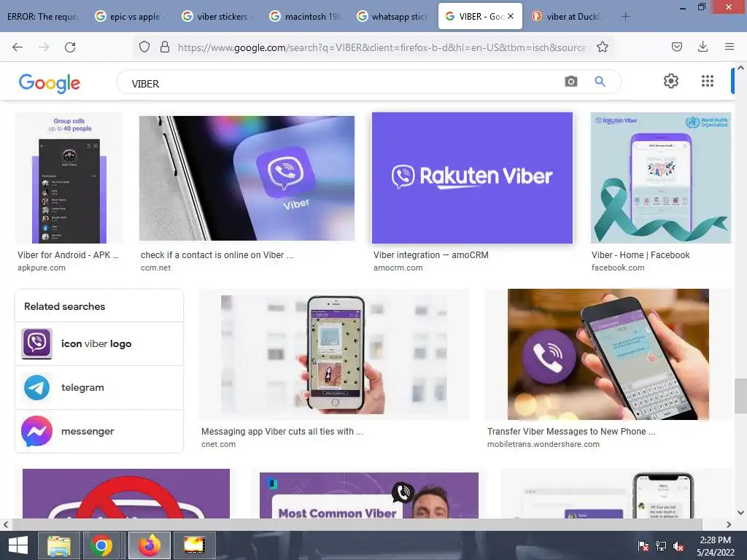The width and height of the screenshot is (747, 560).
Task: Open Google quick settings gear
Action: click(671, 81)
